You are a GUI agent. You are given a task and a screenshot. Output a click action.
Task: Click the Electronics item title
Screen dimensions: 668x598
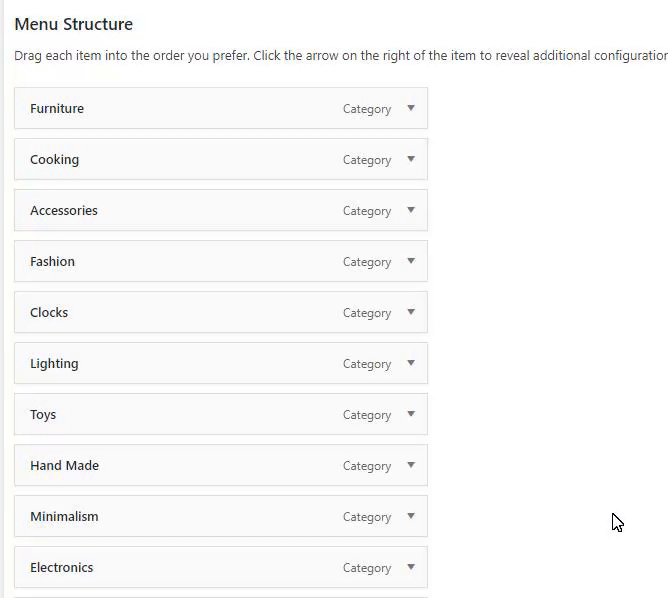coord(61,567)
